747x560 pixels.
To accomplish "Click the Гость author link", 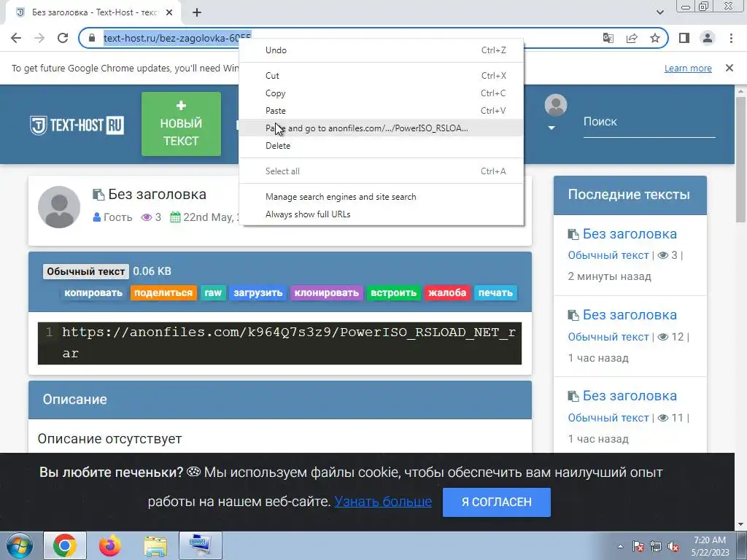I will point(117,217).
